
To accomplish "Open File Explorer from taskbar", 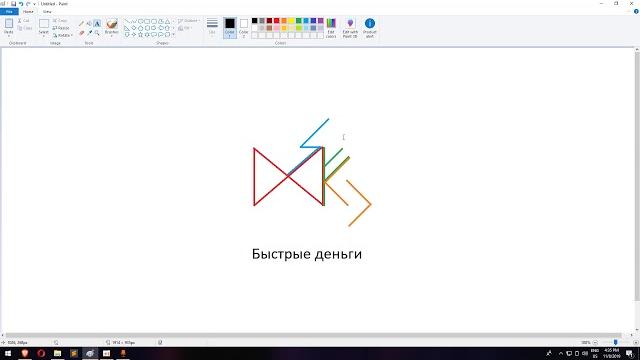I will pos(57,353).
